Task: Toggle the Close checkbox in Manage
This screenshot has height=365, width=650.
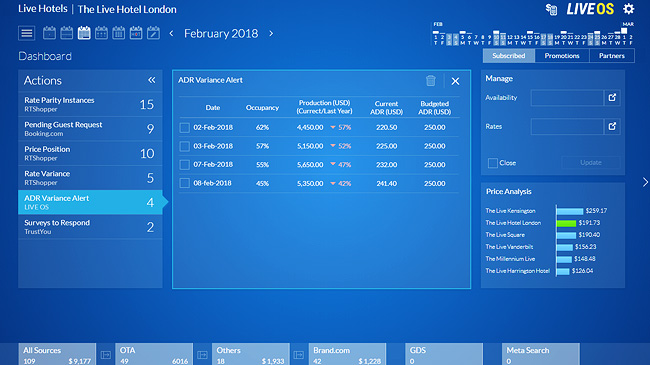Action: (x=492, y=163)
